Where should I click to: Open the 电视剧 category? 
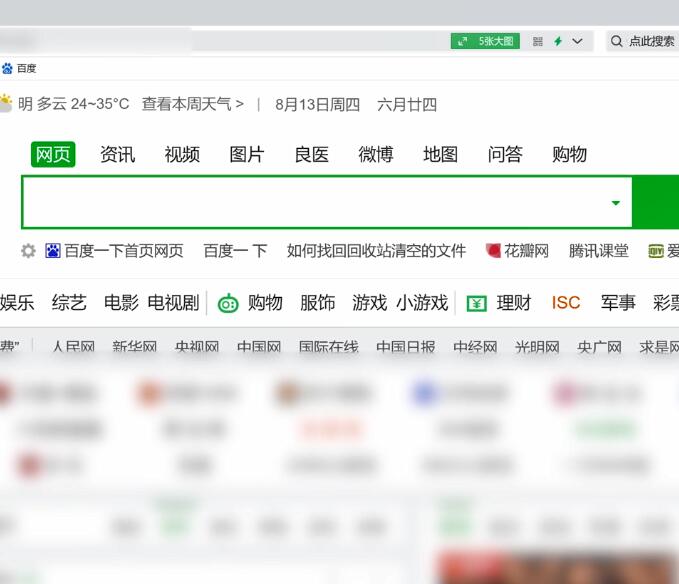point(173,302)
